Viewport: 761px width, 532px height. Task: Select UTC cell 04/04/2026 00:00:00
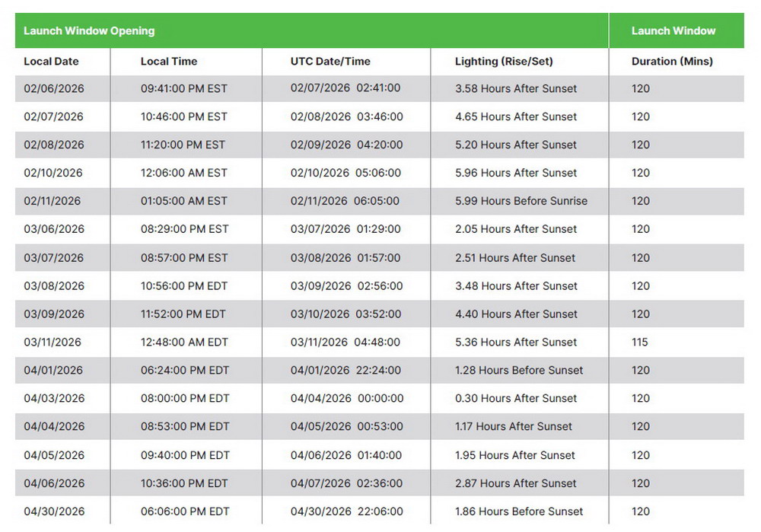pyautogui.click(x=347, y=399)
